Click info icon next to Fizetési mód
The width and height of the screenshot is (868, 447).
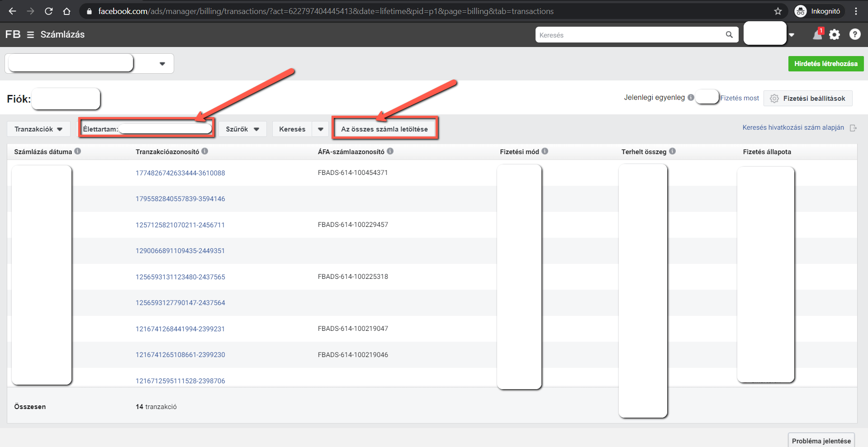click(x=545, y=151)
